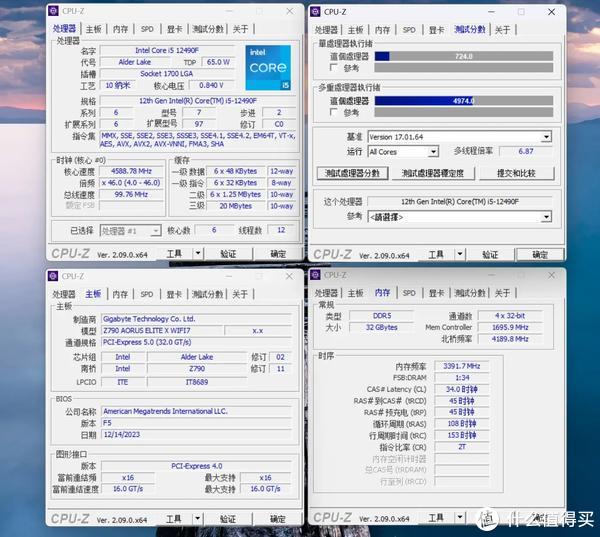Expand 工具 arrow in benchmark window
The height and width of the screenshot is (537, 600).
460,254
